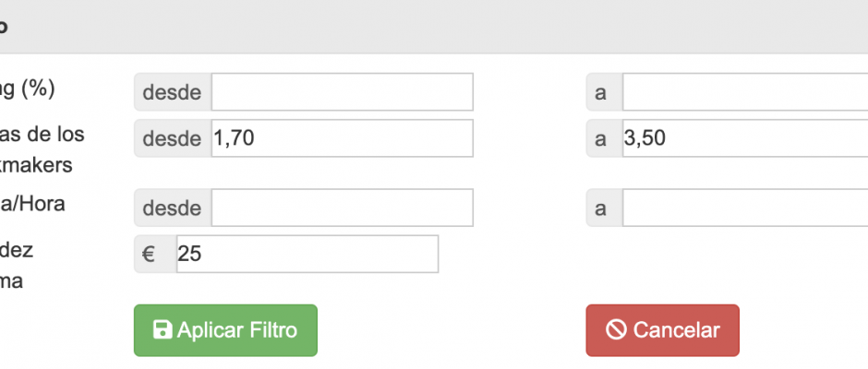Select the odds 'desde' field containing 1,70

342,138
